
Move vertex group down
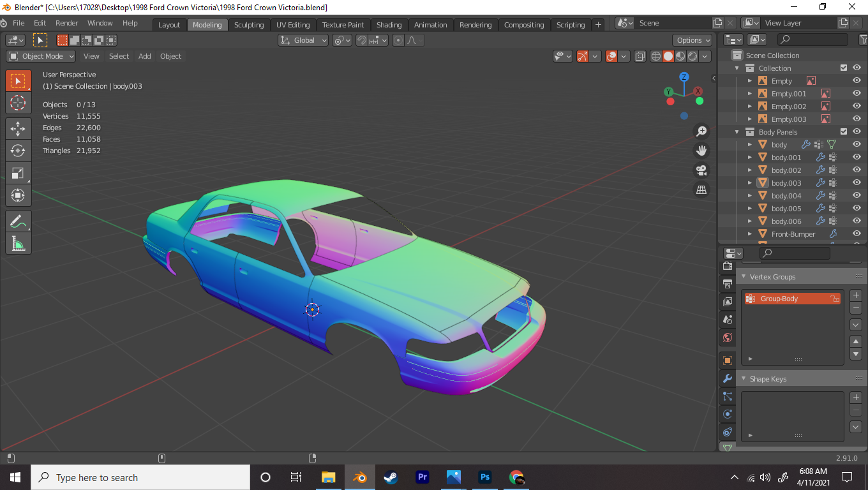(x=857, y=354)
